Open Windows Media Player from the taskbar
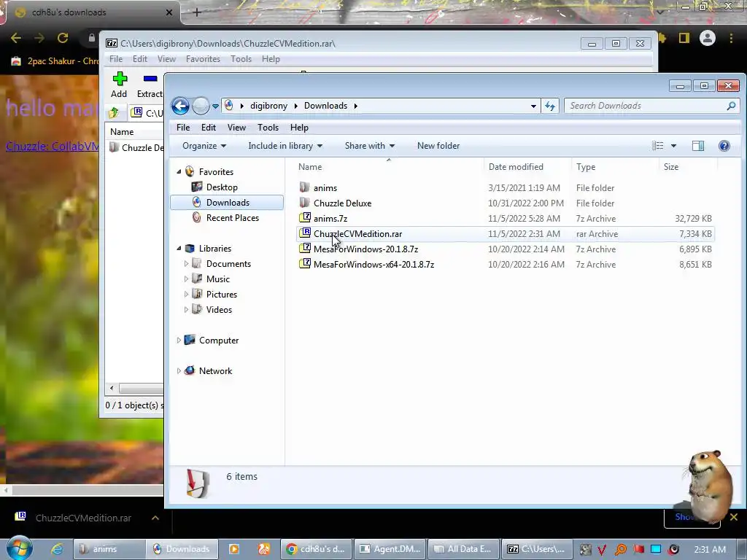Viewport: 747px width, 560px height. coord(234,549)
